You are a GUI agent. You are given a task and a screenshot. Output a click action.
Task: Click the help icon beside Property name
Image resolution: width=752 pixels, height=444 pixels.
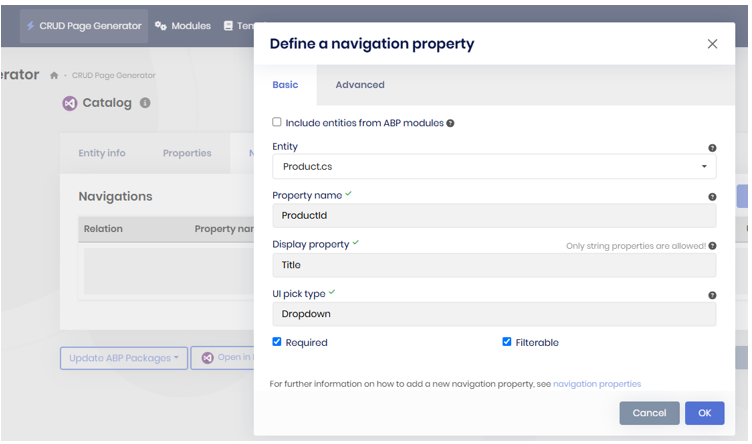click(x=712, y=197)
